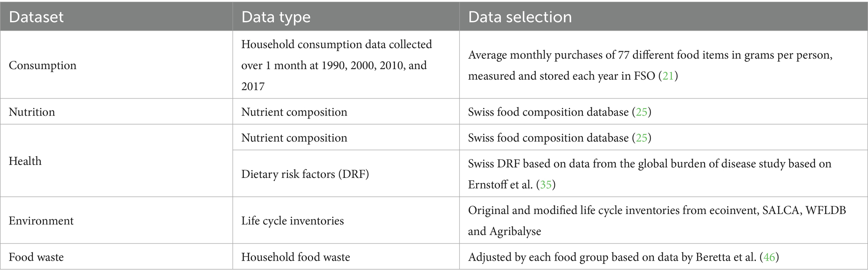This screenshot has height=277, width=868.
Task: Click the Data type column header
Action: click(276, 17)
